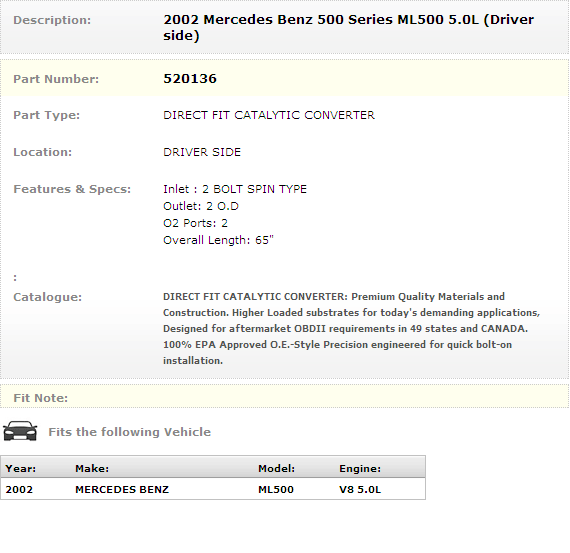Click the Make: column header
Image resolution: width=570 pixels, height=553 pixels.
[x=92, y=469]
